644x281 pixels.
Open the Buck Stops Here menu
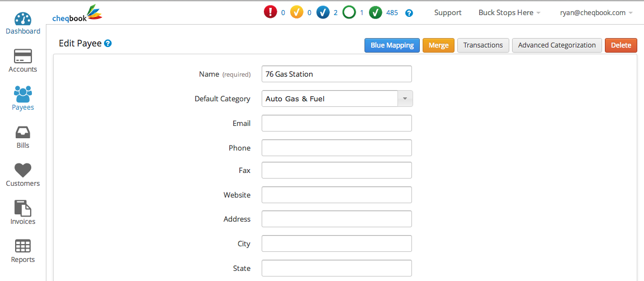[509, 12]
